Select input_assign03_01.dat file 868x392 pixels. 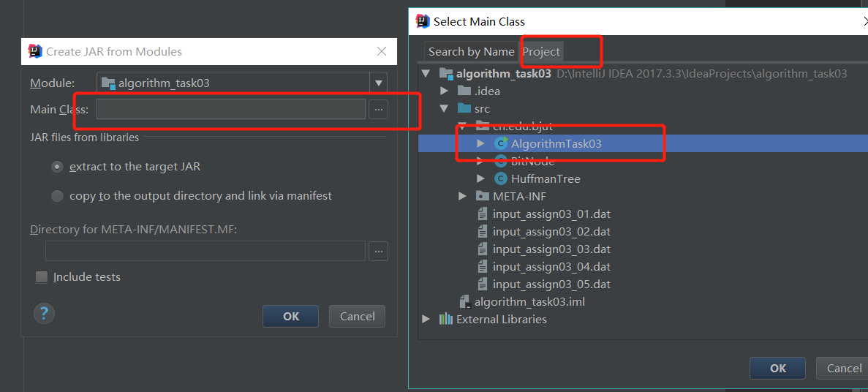coord(551,214)
